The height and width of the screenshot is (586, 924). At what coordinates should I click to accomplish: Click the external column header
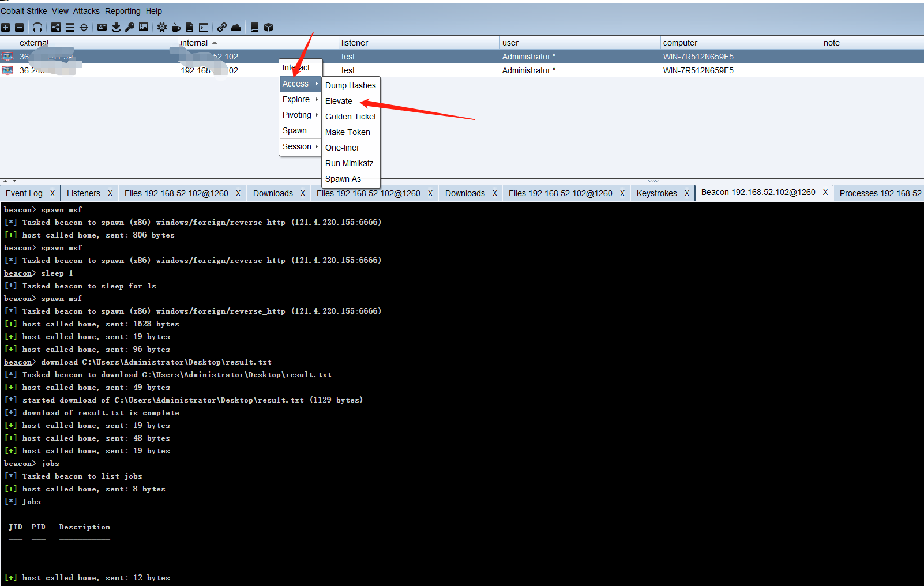(x=97, y=43)
